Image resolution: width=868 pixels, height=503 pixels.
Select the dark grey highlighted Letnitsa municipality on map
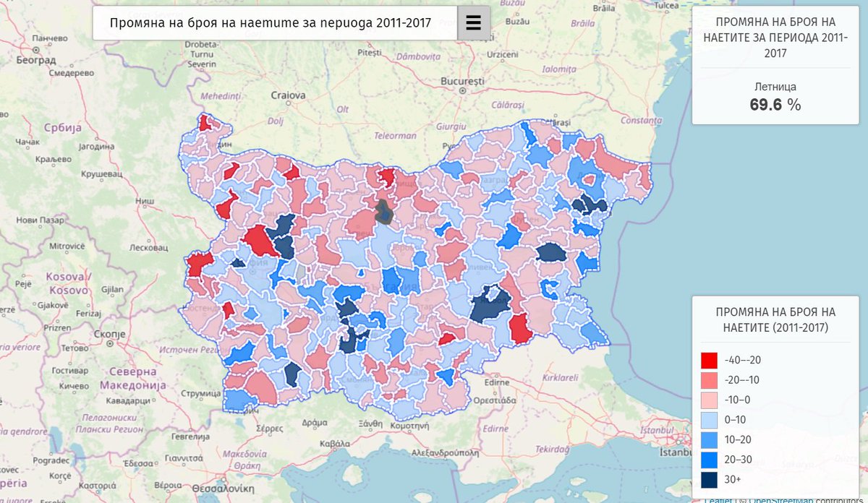pyautogui.click(x=384, y=212)
